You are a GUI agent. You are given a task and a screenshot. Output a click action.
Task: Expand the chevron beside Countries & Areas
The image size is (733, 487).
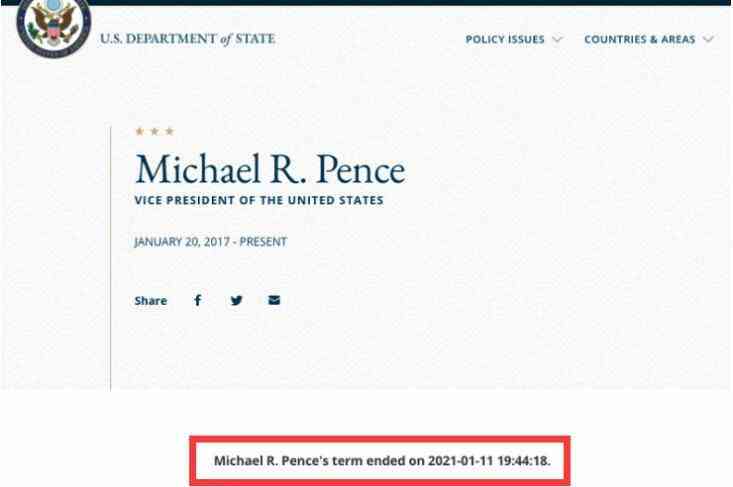point(708,40)
